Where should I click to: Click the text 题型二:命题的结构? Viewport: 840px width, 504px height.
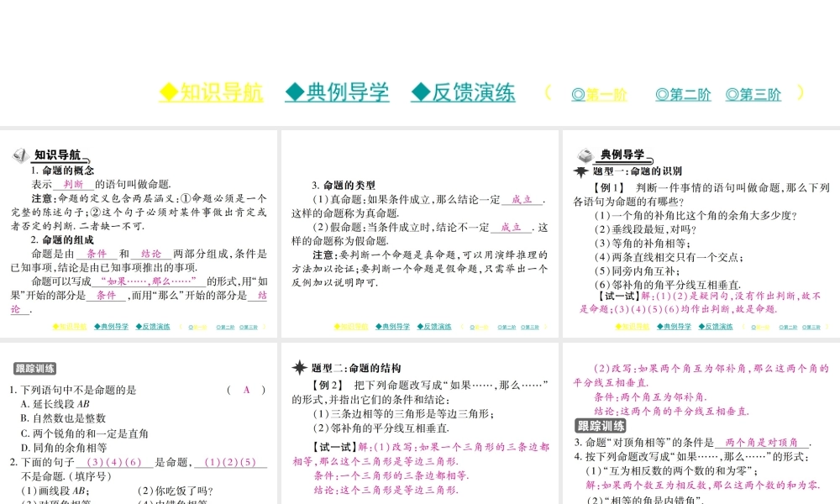[356, 368]
